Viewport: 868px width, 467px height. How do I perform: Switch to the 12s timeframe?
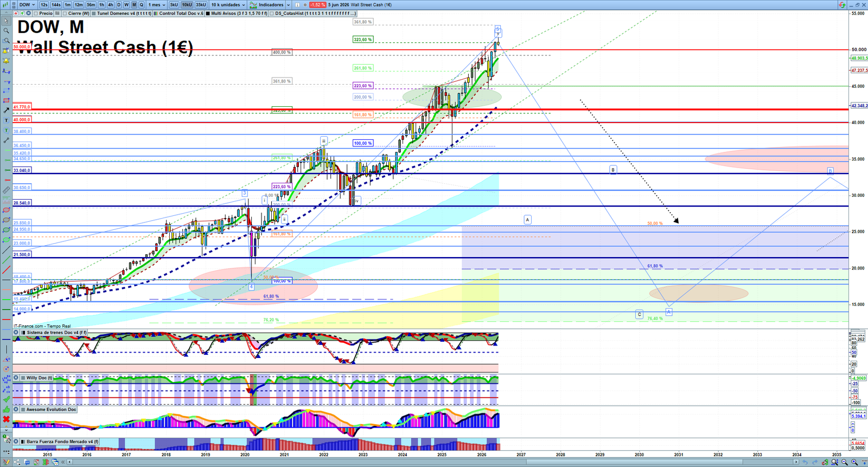pyautogui.click(x=44, y=5)
